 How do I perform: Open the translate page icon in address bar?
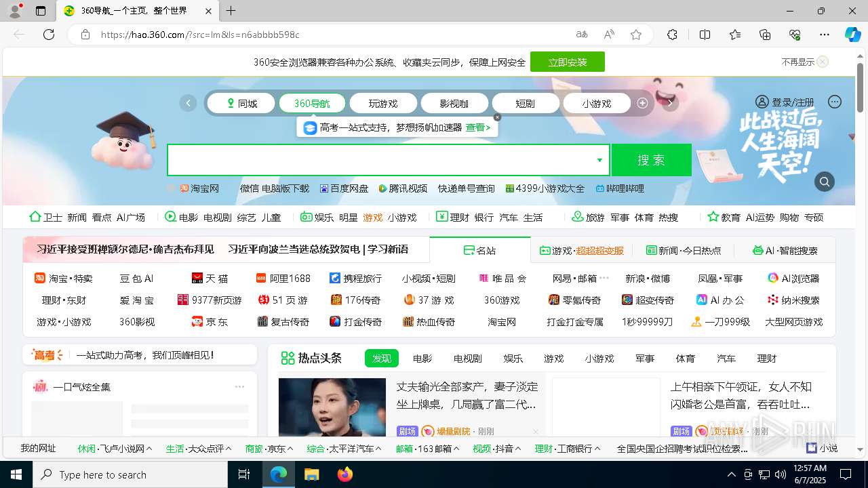(x=581, y=35)
